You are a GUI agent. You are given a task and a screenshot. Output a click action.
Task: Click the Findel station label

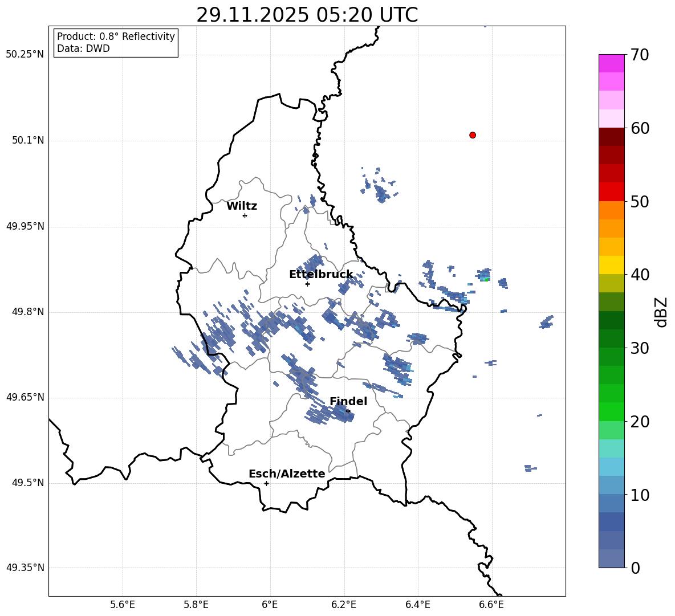348,401
